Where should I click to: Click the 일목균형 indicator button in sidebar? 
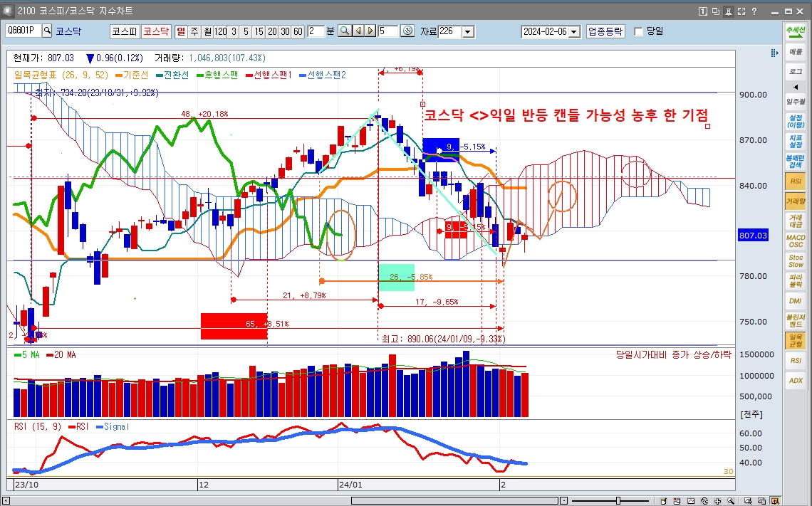click(795, 340)
